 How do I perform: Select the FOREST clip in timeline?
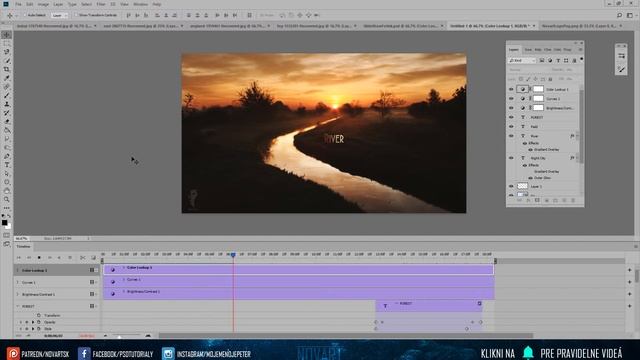coord(428,306)
